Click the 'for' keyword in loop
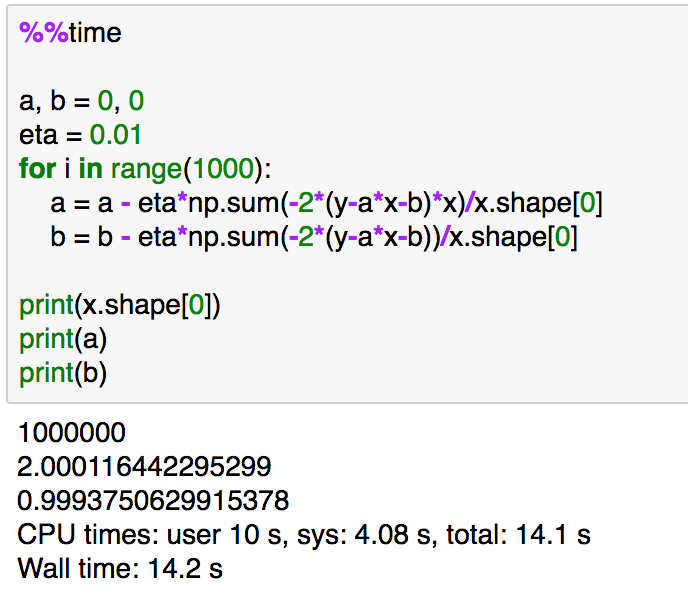688x602 pixels. pyautogui.click(x=37, y=168)
